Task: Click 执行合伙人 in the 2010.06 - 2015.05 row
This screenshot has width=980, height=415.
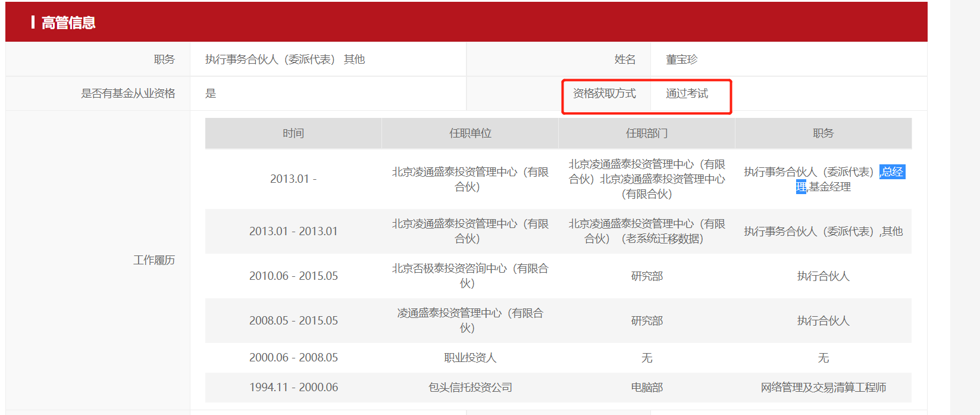Action: click(824, 276)
